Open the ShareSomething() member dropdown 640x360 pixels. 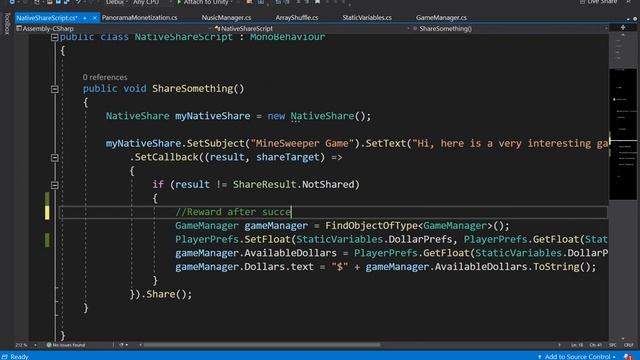(x=510, y=29)
